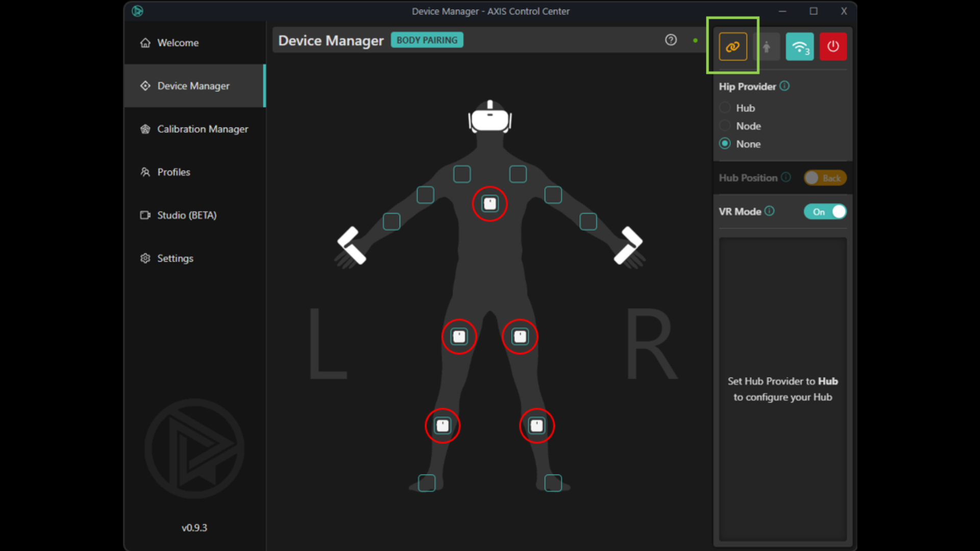
Task: Select the left thigh node
Action: point(459,337)
